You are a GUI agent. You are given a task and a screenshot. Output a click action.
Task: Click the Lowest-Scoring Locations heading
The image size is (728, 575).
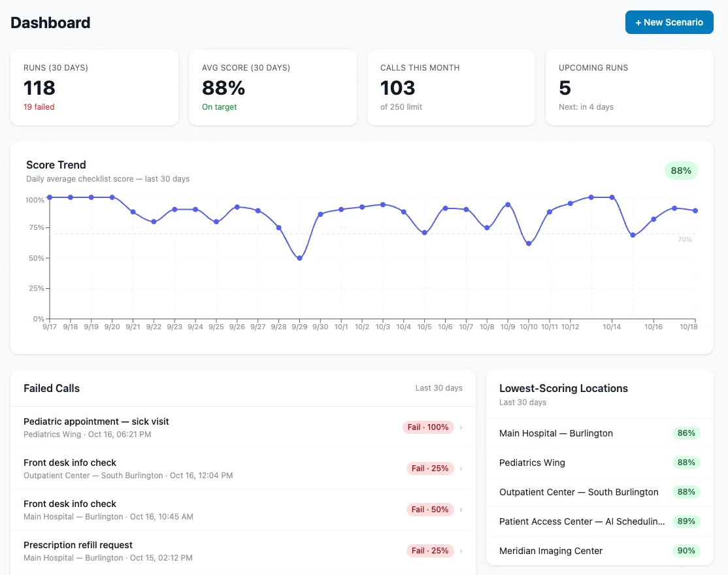[x=563, y=388]
